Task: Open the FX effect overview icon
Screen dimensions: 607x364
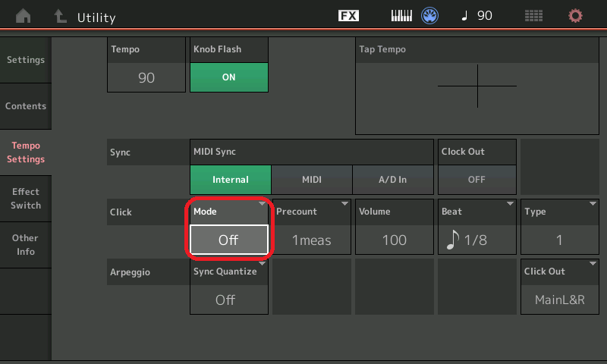Action: [348, 16]
